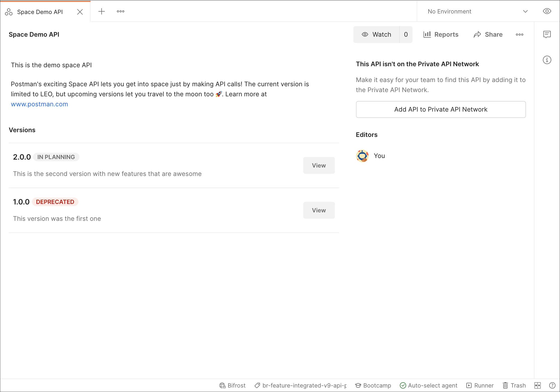Open the Trash

point(514,385)
